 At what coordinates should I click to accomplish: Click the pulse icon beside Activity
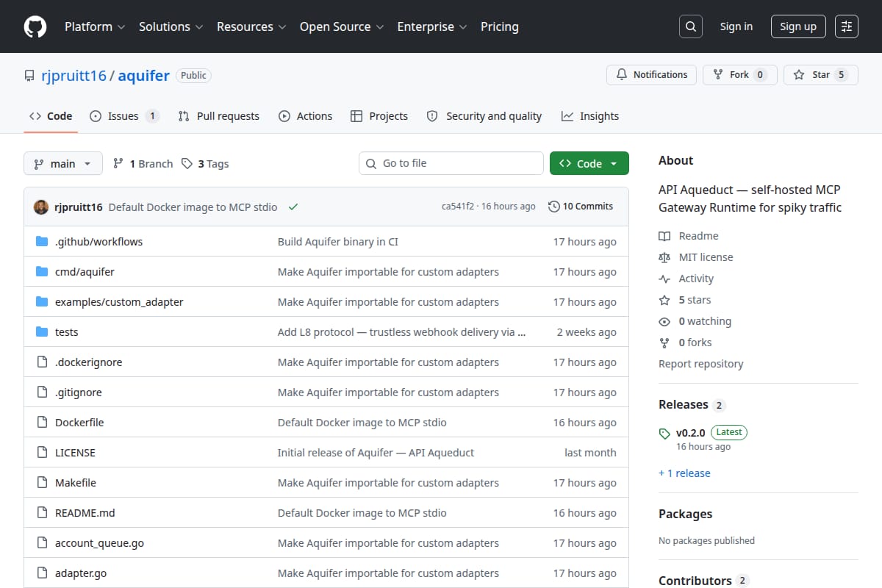pos(664,279)
